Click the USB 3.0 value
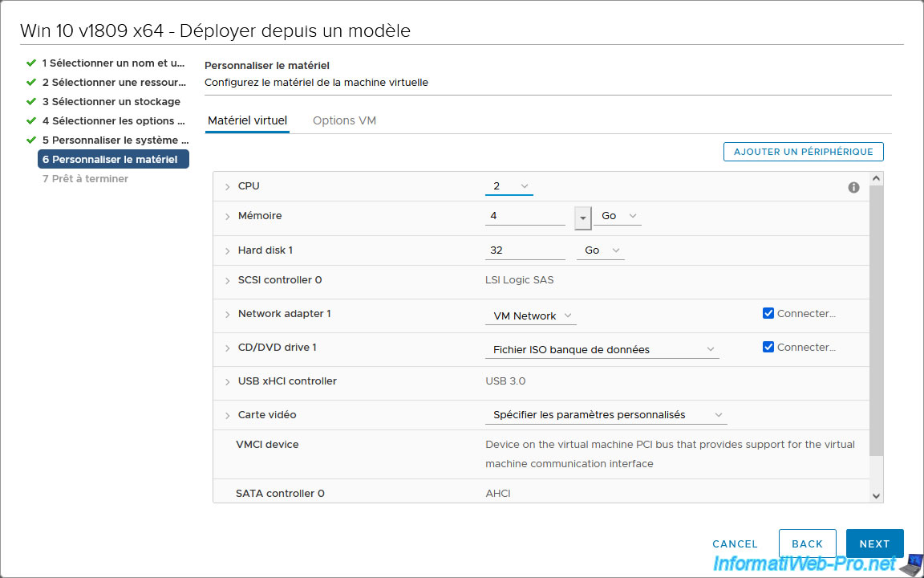The height and width of the screenshot is (578, 924). [x=505, y=381]
